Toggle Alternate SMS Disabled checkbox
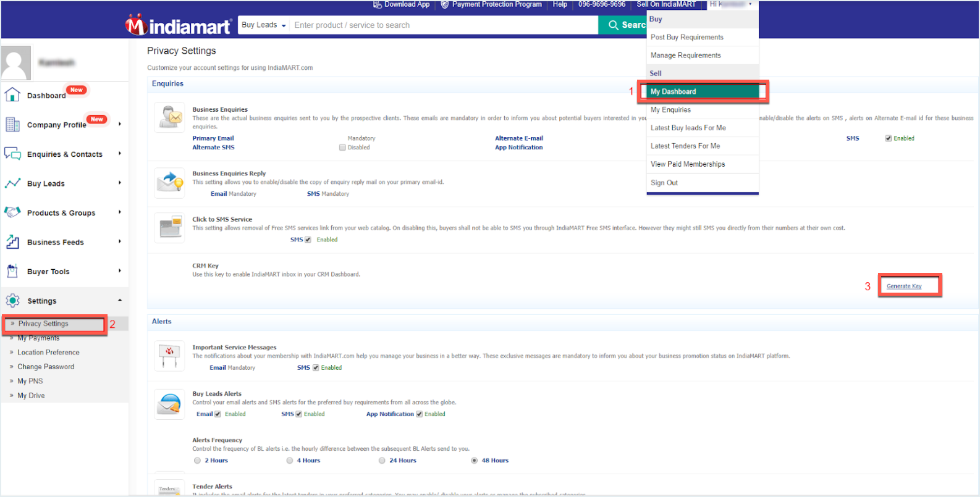 [342, 148]
